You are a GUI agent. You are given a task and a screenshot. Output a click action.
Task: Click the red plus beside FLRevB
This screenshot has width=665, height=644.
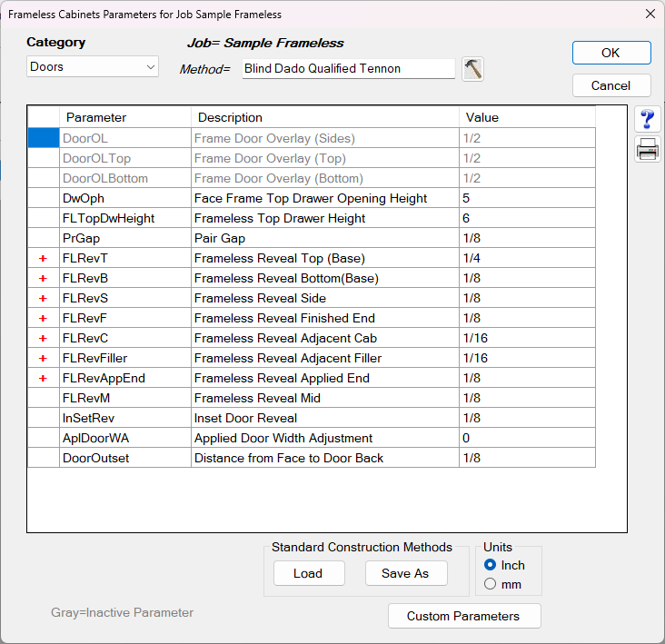point(43,278)
